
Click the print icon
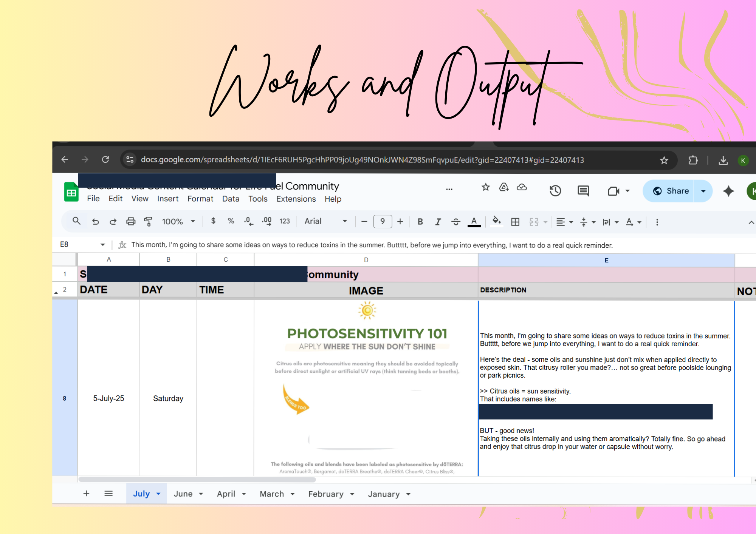(x=131, y=222)
